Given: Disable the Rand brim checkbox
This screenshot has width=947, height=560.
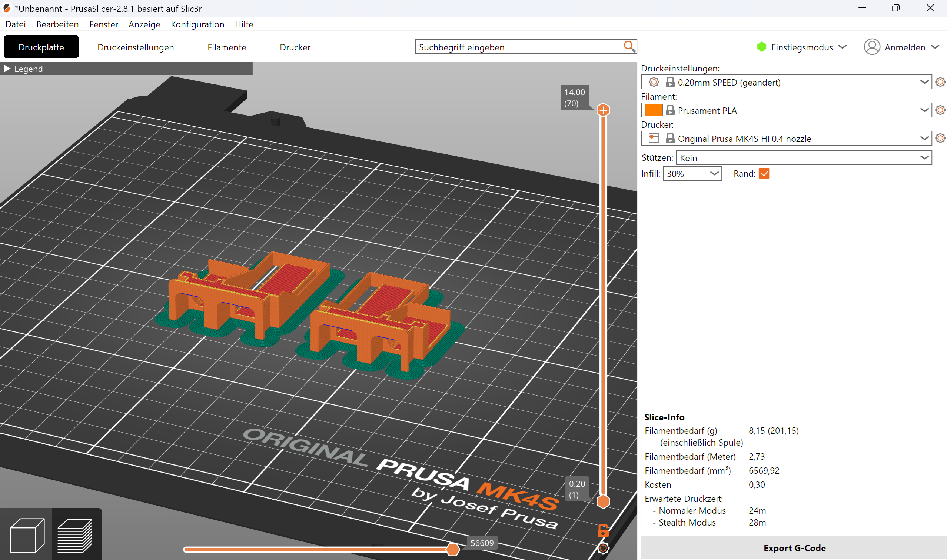Looking at the screenshot, I should [x=764, y=174].
